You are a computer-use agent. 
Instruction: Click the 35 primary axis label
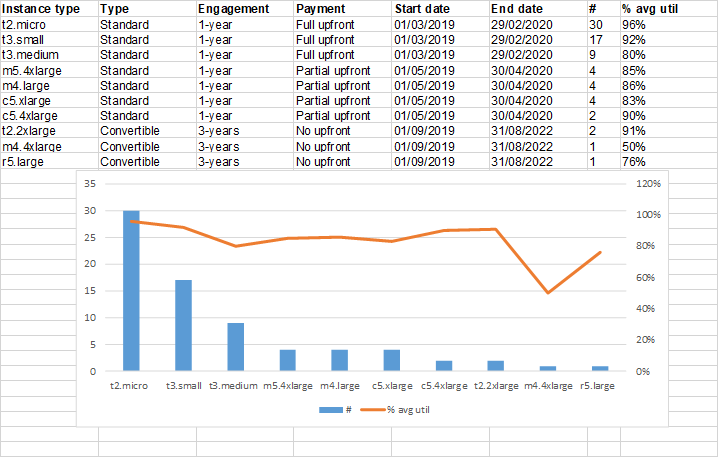(x=90, y=184)
